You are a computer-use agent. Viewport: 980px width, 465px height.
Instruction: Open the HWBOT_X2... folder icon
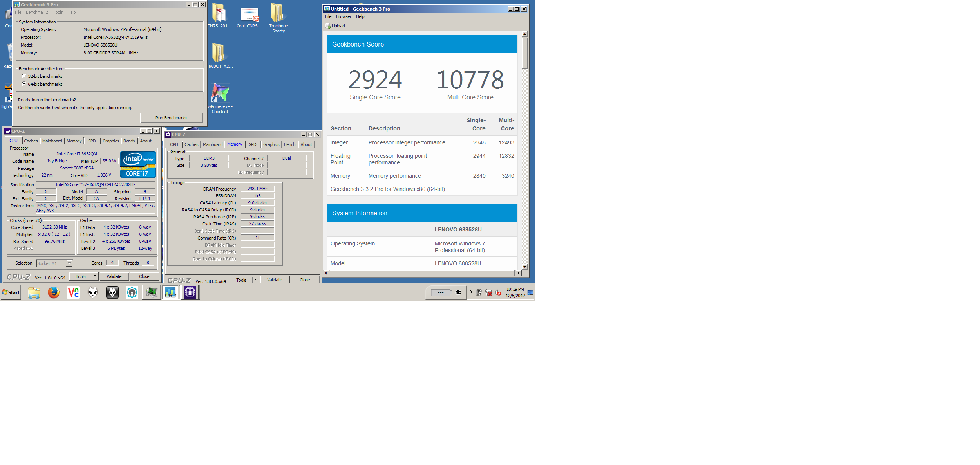point(219,56)
